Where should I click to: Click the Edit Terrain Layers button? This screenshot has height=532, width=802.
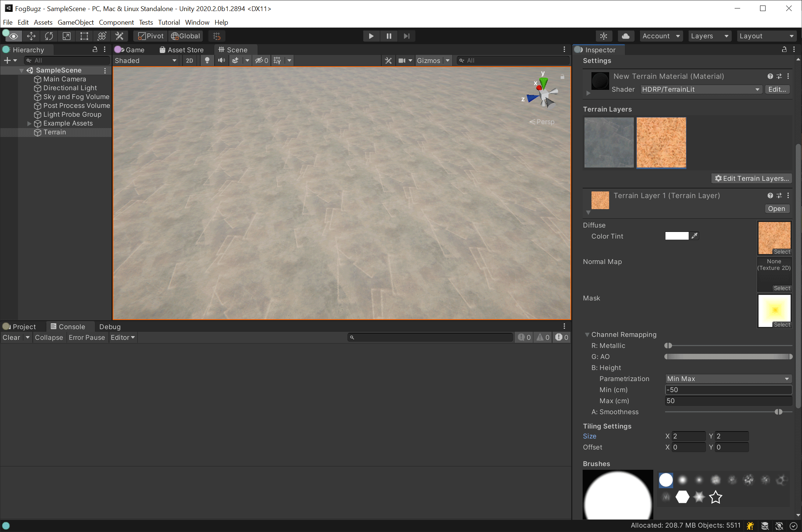click(752, 179)
